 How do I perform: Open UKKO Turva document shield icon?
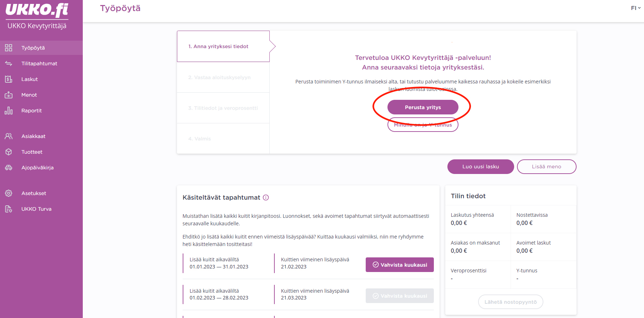9,209
